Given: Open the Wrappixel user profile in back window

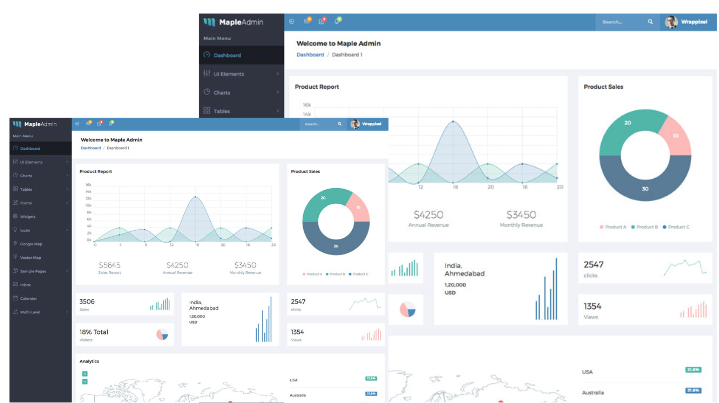Looking at the screenshot, I should pos(686,21).
